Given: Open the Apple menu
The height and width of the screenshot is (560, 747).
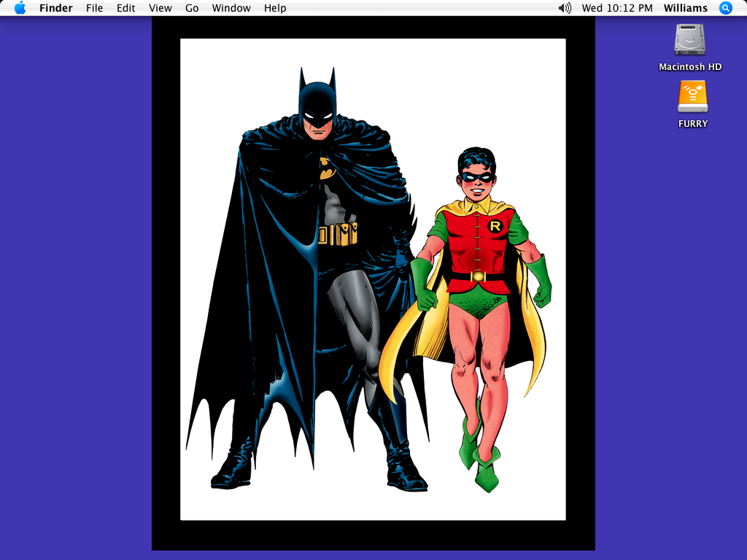Looking at the screenshot, I should coord(20,8).
